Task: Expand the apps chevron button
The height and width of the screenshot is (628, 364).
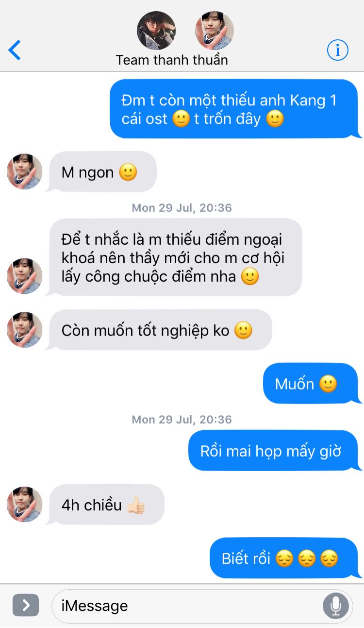Action: tap(26, 605)
